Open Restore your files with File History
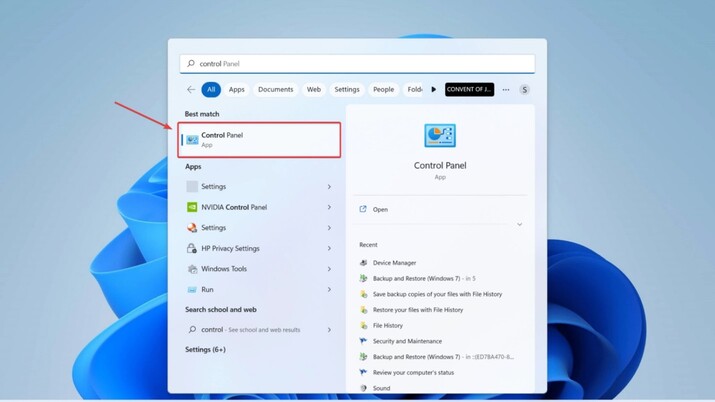This screenshot has height=402, width=715. (418, 309)
